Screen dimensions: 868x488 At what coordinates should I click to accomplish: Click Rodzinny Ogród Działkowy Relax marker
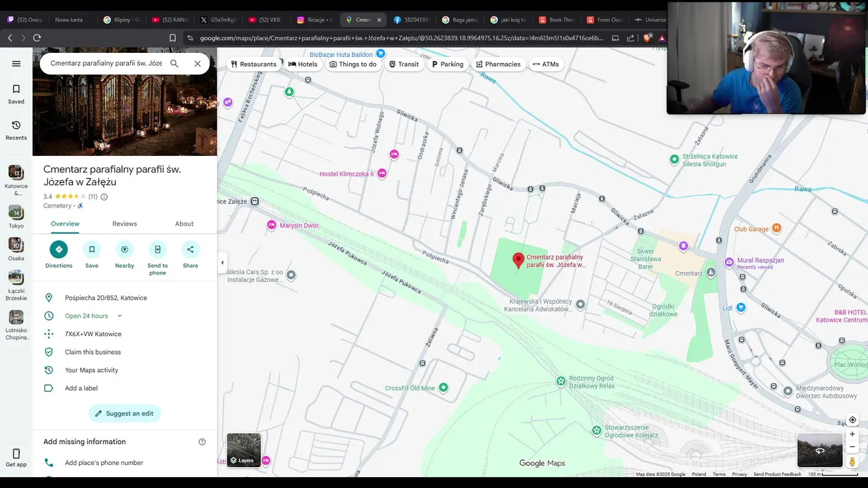tap(561, 382)
